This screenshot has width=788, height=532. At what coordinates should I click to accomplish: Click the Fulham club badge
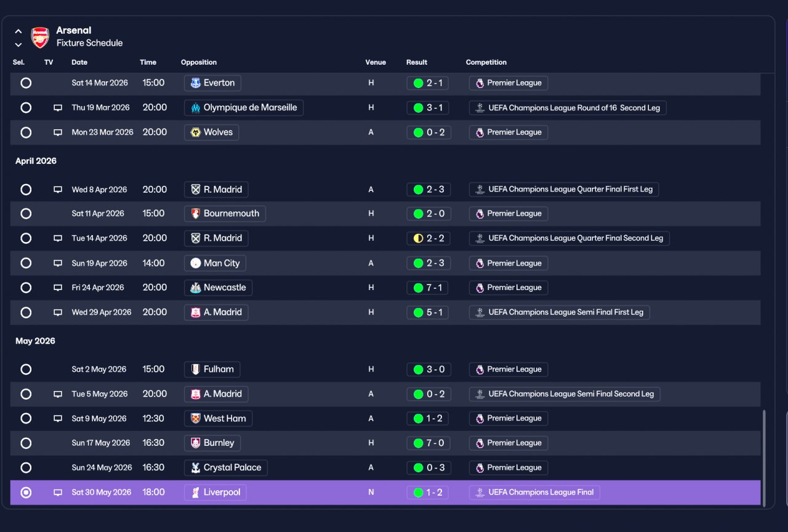(196, 369)
